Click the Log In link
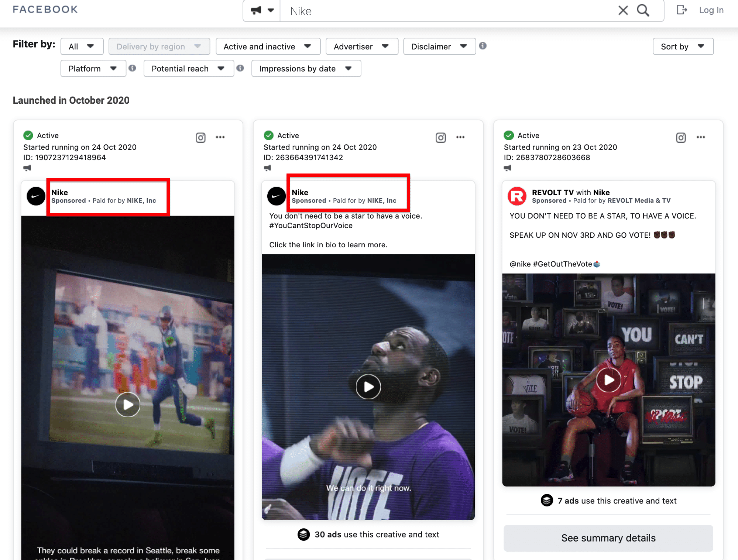This screenshot has height=560, width=738. click(x=711, y=10)
